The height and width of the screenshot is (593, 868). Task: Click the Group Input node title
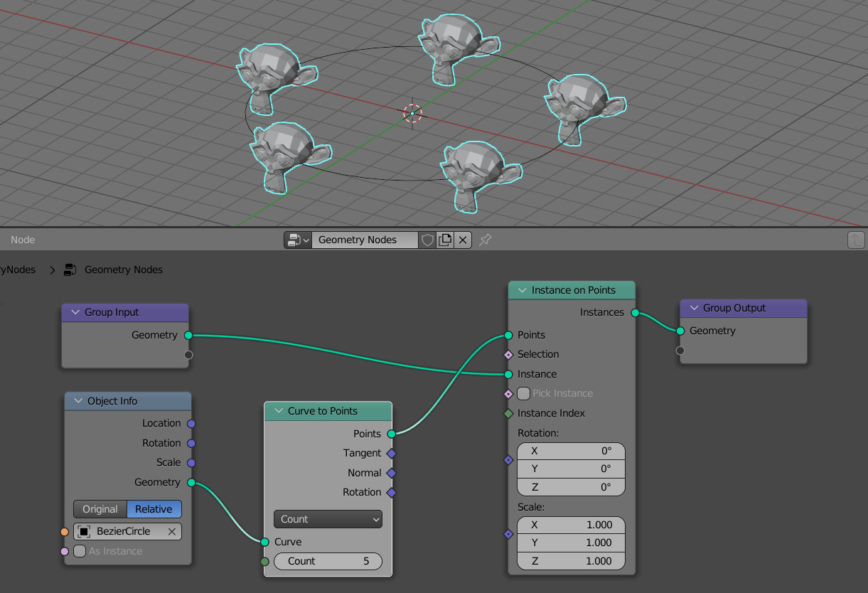(x=112, y=312)
